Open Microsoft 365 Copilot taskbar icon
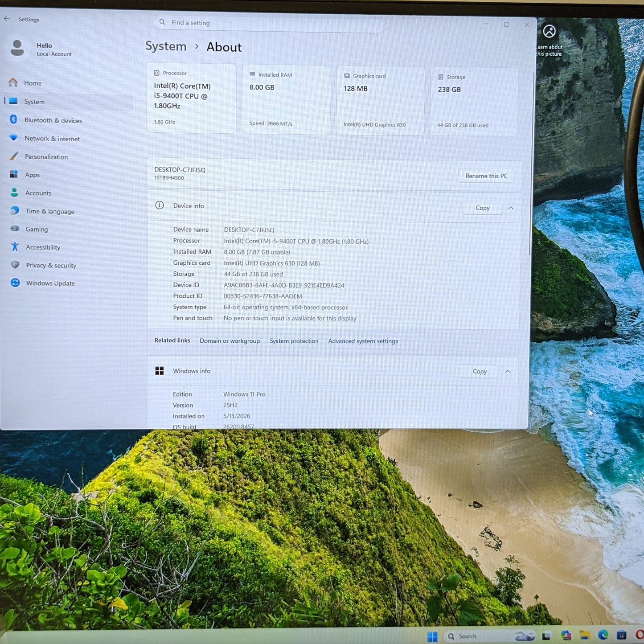Image resolution: width=644 pixels, height=644 pixels. point(566,636)
